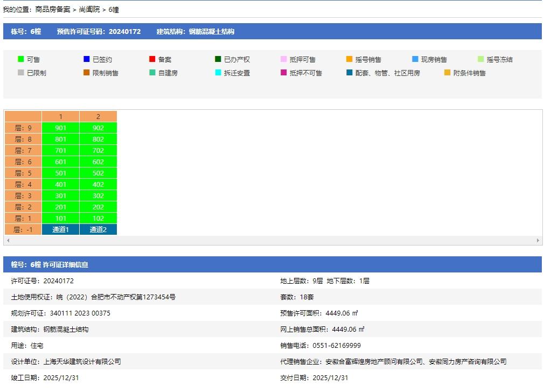Select the 通道1 basement cell
The image size is (544, 392).
pos(60,229)
